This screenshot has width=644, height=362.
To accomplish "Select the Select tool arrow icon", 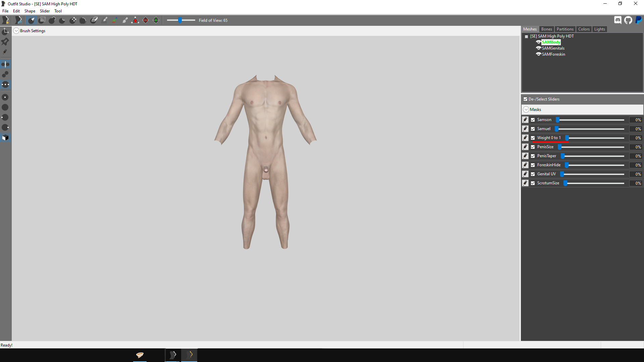I will [x=31, y=20].
